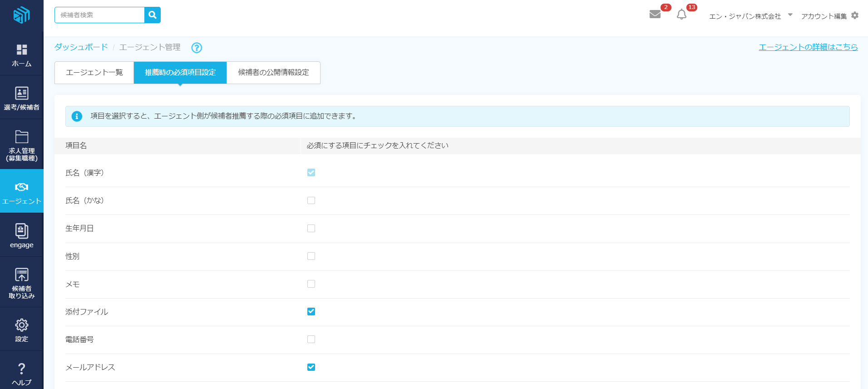Go to ホーム in the sidebar
This screenshot has width=868, height=389.
21,55
